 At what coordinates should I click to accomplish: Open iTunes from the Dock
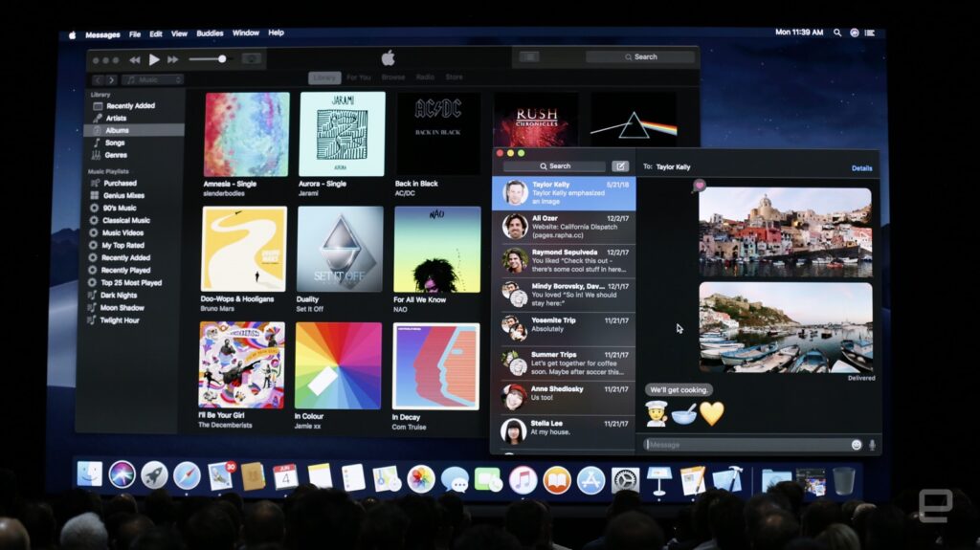pyautogui.click(x=523, y=480)
